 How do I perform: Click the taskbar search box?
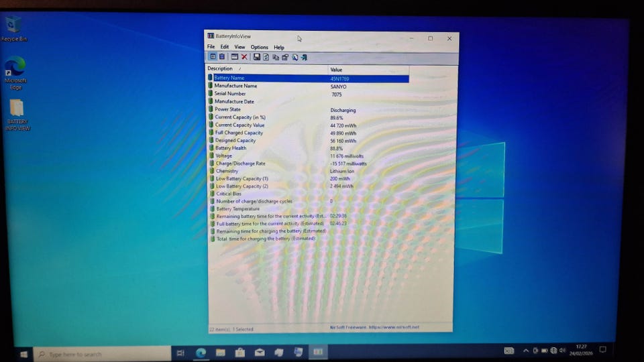click(102, 354)
